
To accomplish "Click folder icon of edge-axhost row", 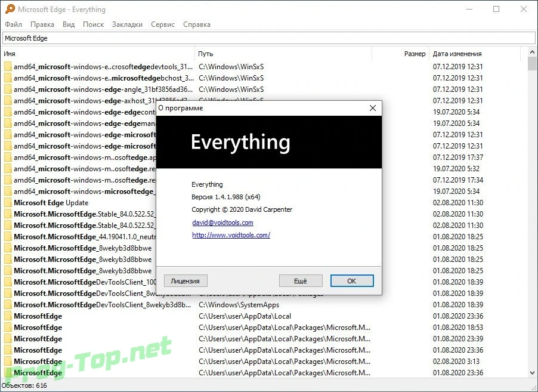I will point(8,101).
